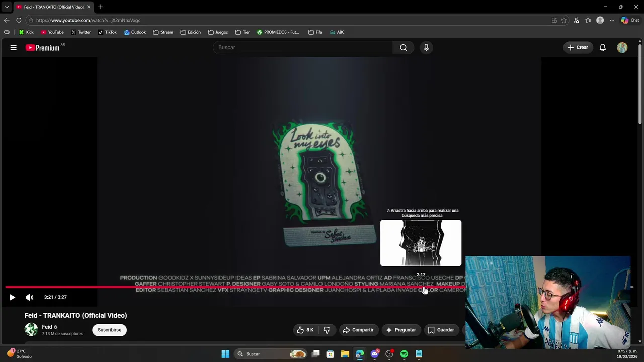Image resolution: width=644 pixels, height=362 pixels.
Task: Open Feid channel avatar
Action: [31, 330]
